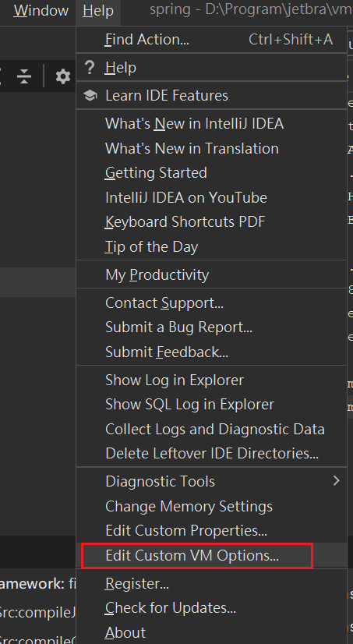Expand the Diagnostic Tools submenu arrow
Image resolution: width=353 pixels, height=644 pixels.
coord(336,480)
